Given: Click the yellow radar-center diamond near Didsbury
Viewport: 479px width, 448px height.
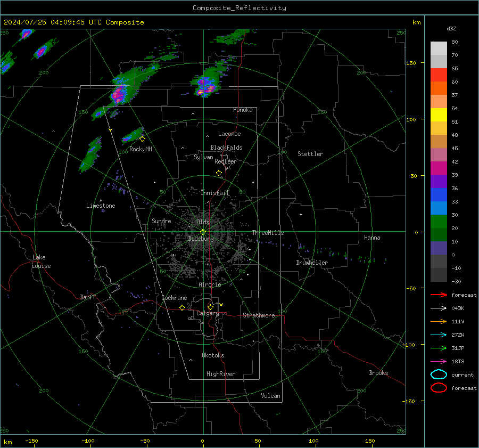Looking at the screenshot, I should coord(203,232).
